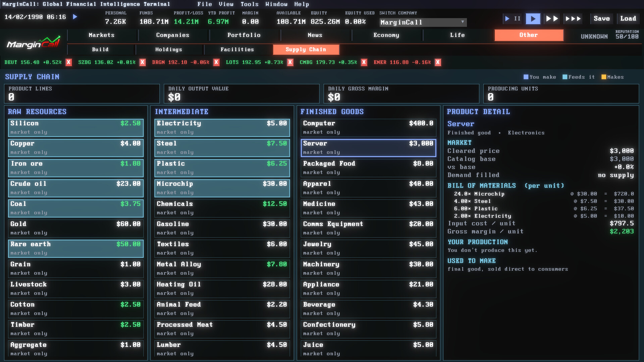The width and height of the screenshot is (644, 362).
Task: Open the Window menu
Action: click(276, 4)
